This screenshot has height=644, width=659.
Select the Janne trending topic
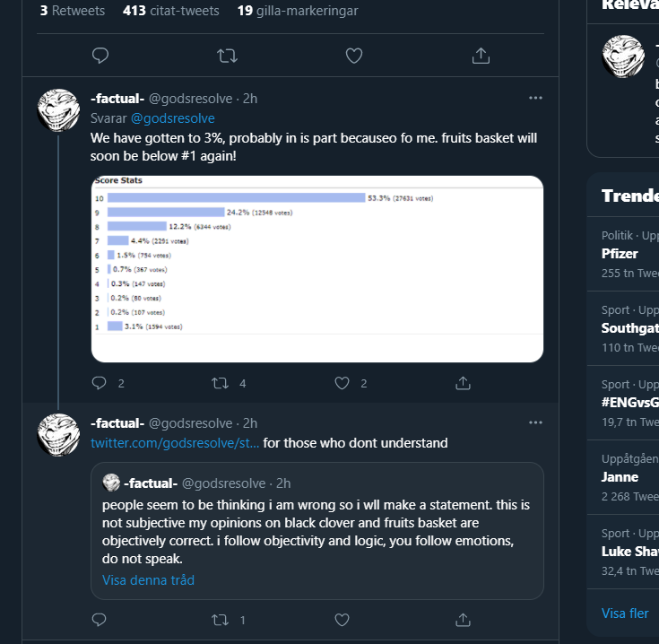620,477
